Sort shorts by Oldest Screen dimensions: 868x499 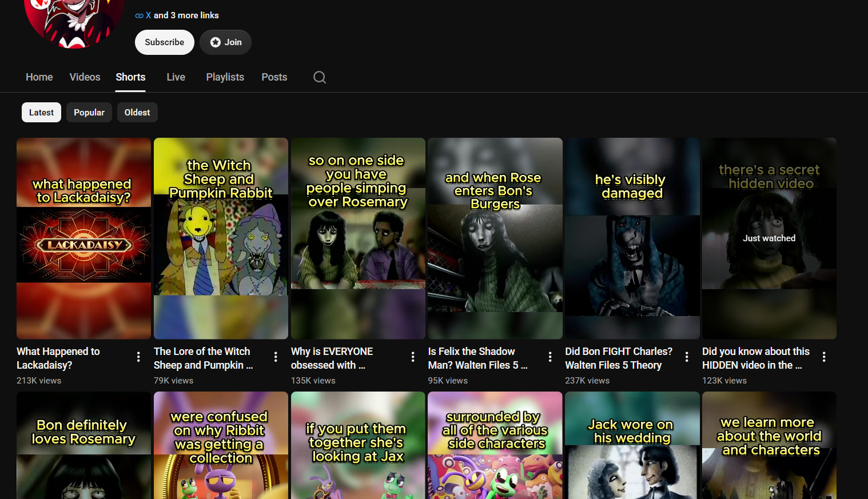(x=137, y=113)
